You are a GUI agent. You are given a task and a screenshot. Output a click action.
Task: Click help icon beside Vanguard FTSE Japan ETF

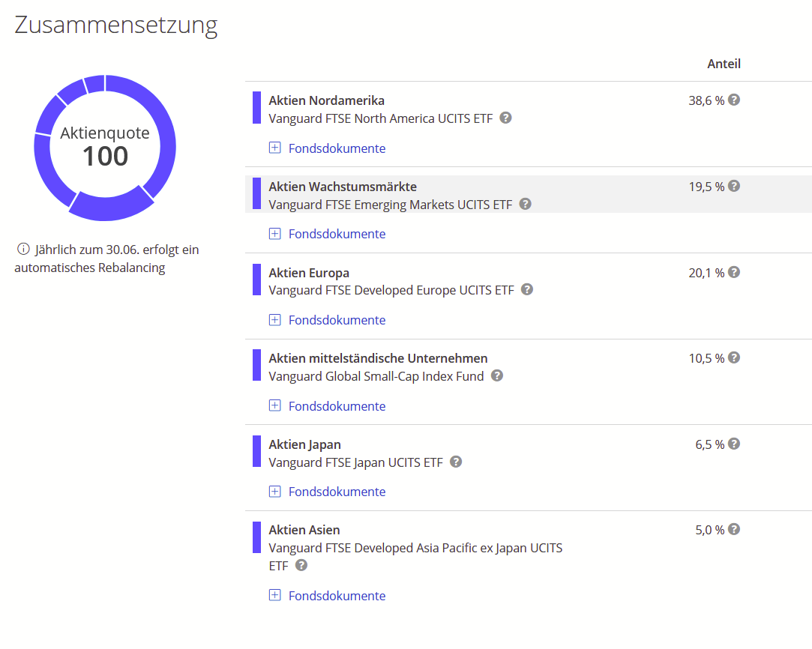click(x=456, y=462)
